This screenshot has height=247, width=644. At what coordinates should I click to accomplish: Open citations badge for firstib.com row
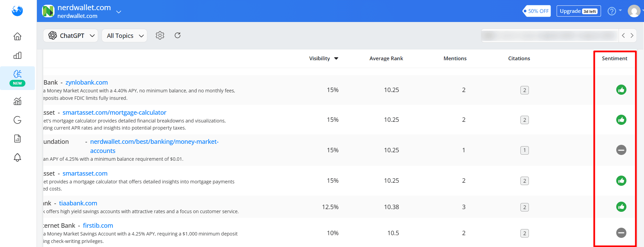524,233
